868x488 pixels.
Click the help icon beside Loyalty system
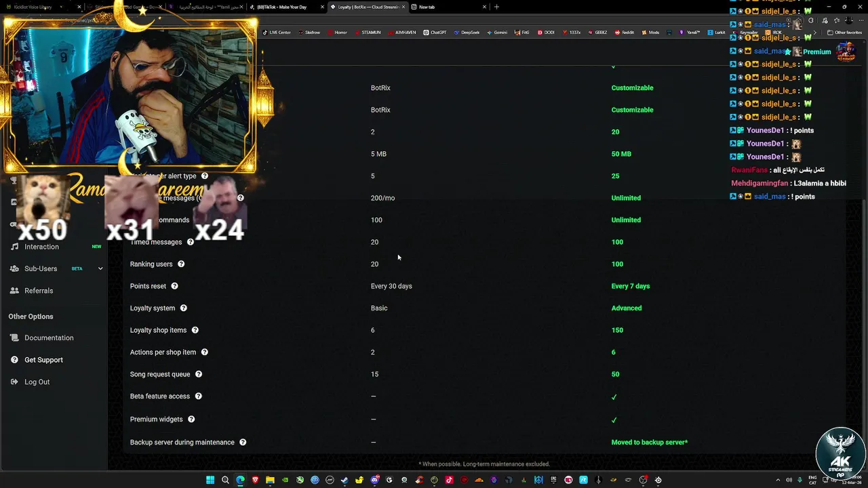[x=183, y=308]
